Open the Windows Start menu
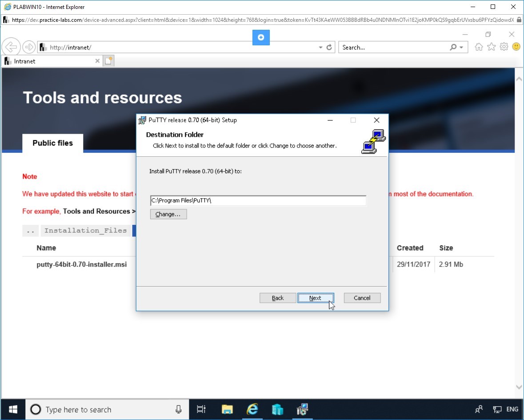Image resolution: width=524 pixels, height=420 pixels. click(13, 409)
